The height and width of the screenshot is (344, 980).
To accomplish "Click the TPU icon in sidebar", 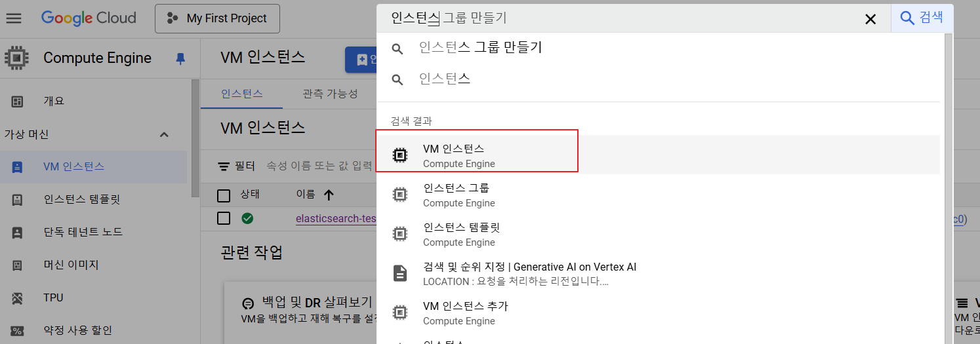I will [18, 298].
